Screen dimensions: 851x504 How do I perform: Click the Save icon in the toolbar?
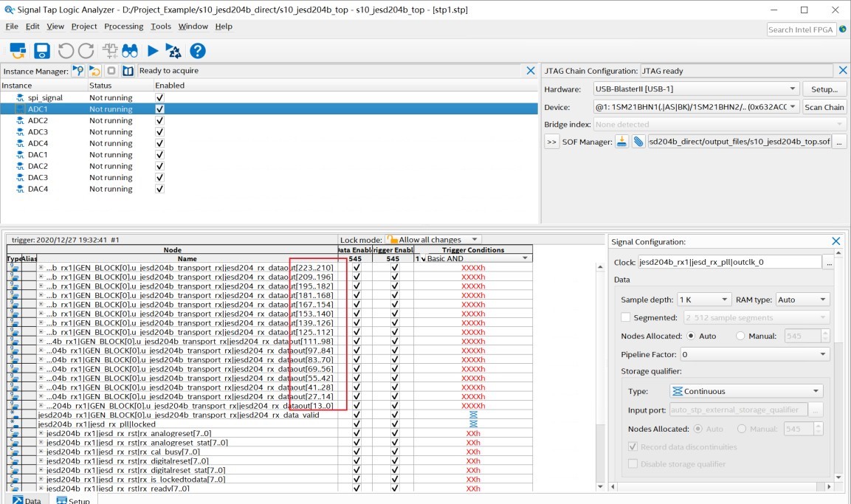click(x=42, y=51)
